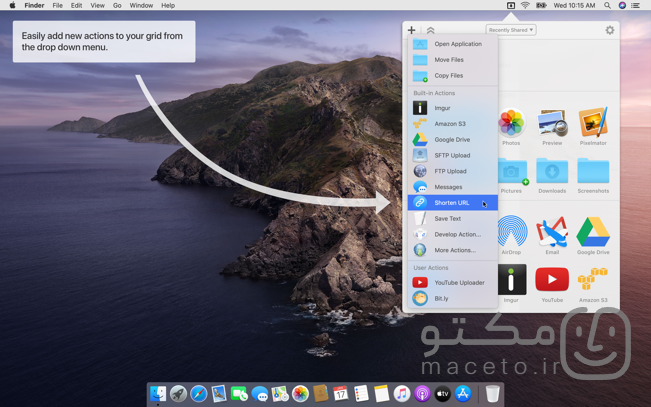Click the Siri icon in menu bar
651x407 pixels.
622,5
